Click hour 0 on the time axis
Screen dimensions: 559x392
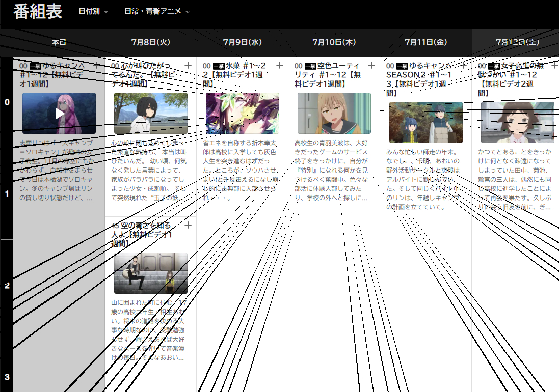click(x=7, y=102)
